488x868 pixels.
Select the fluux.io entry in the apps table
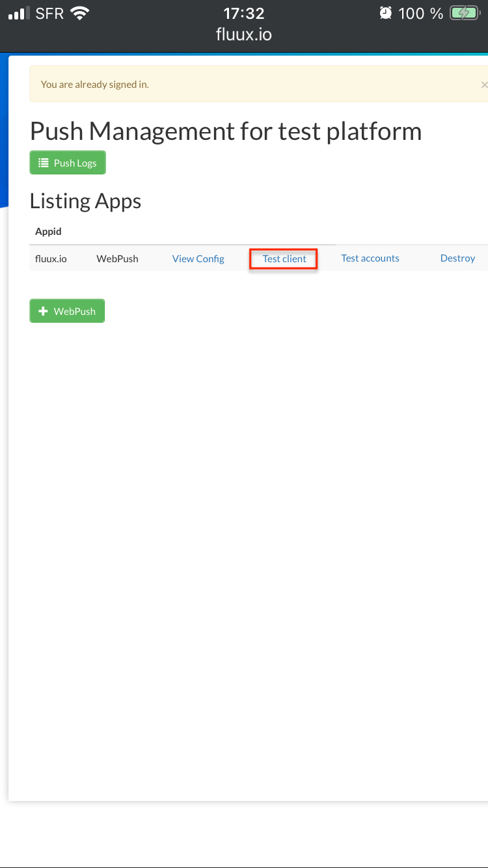click(51, 258)
